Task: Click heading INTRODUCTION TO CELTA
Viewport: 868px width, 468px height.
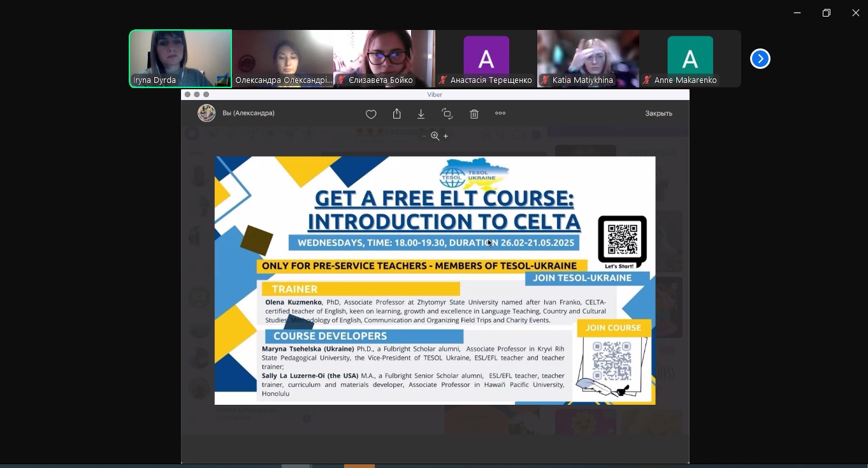Action: [445, 222]
